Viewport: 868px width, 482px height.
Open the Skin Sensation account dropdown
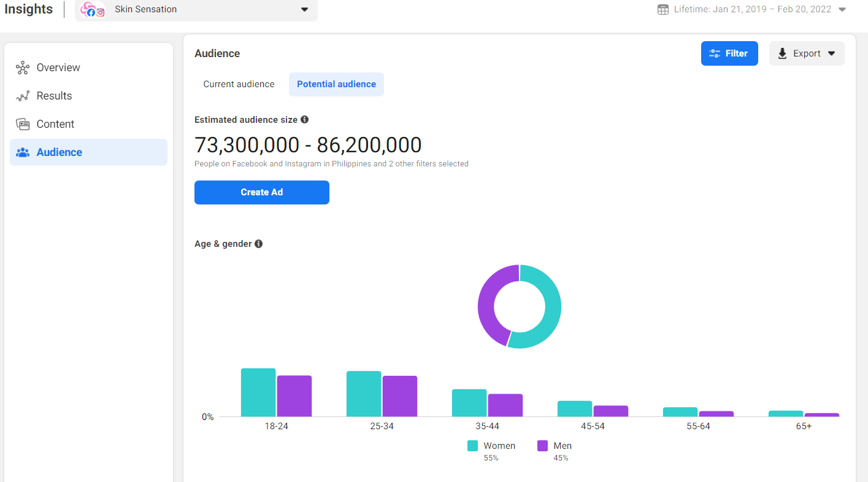point(196,9)
